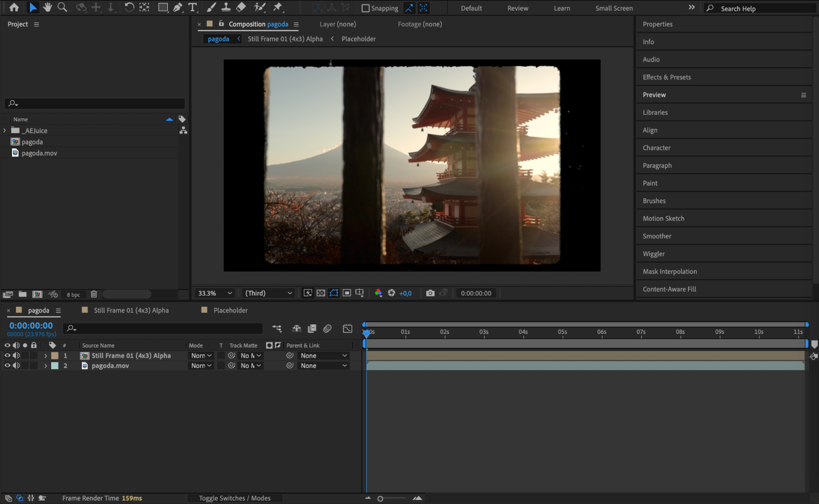Click the 8 bpc color depth button
Viewport: 819px width, 504px height.
73,295
